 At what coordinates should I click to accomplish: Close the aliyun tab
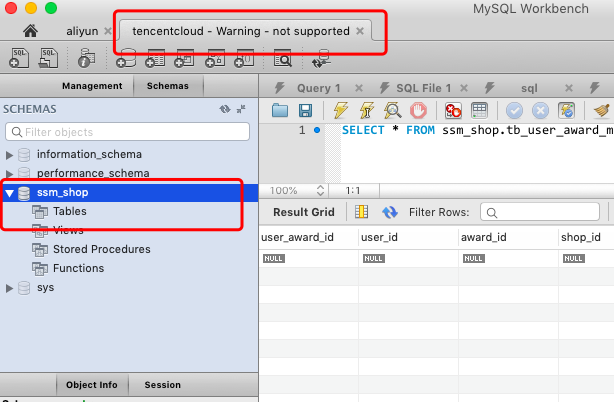[x=108, y=31]
